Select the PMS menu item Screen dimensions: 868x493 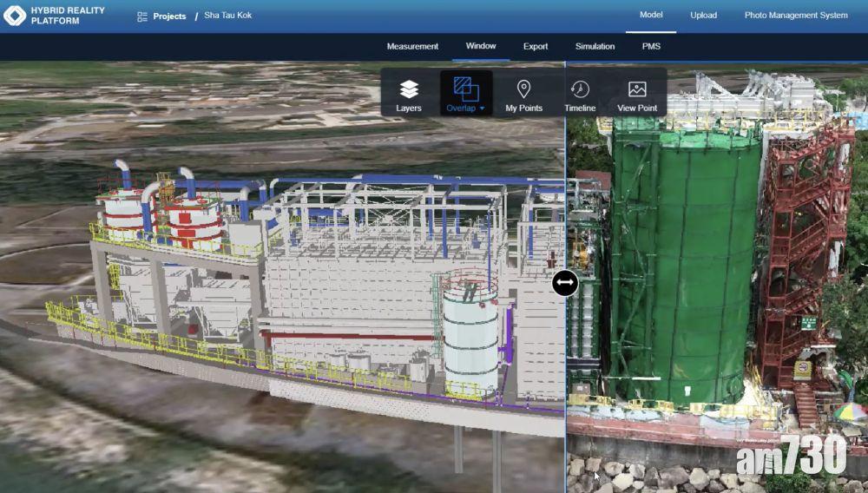(651, 46)
